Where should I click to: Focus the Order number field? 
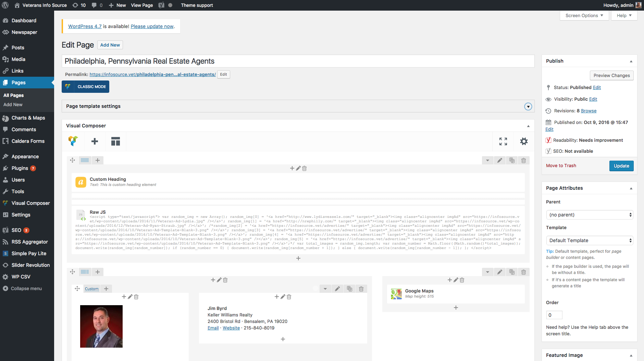point(554,315)
